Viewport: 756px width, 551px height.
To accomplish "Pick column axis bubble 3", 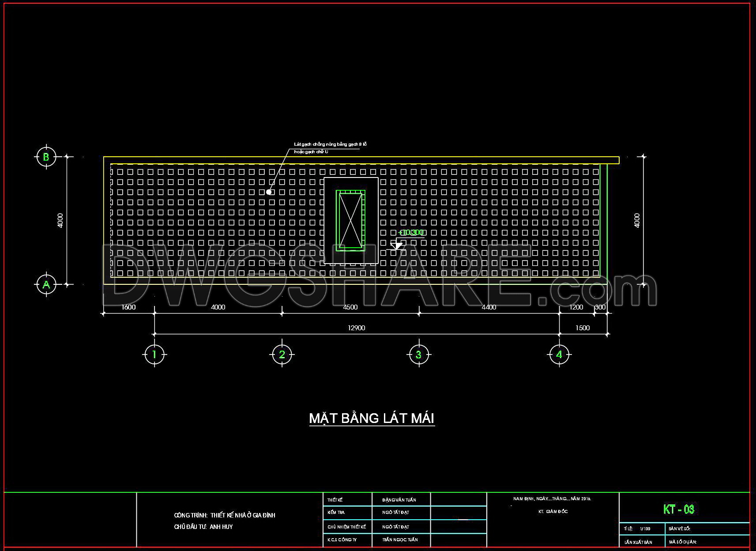I will pos(418,354).
